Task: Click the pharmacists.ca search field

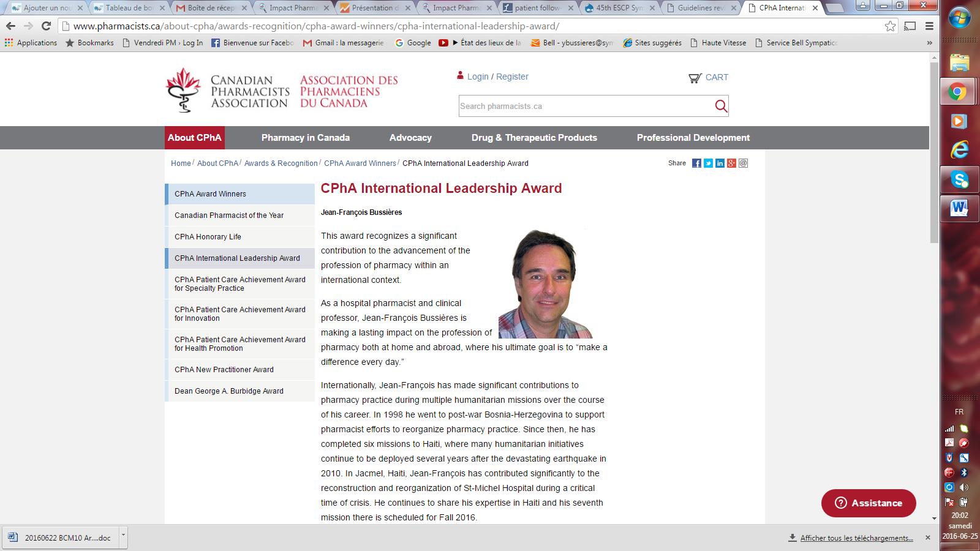Action: [585, 107]
